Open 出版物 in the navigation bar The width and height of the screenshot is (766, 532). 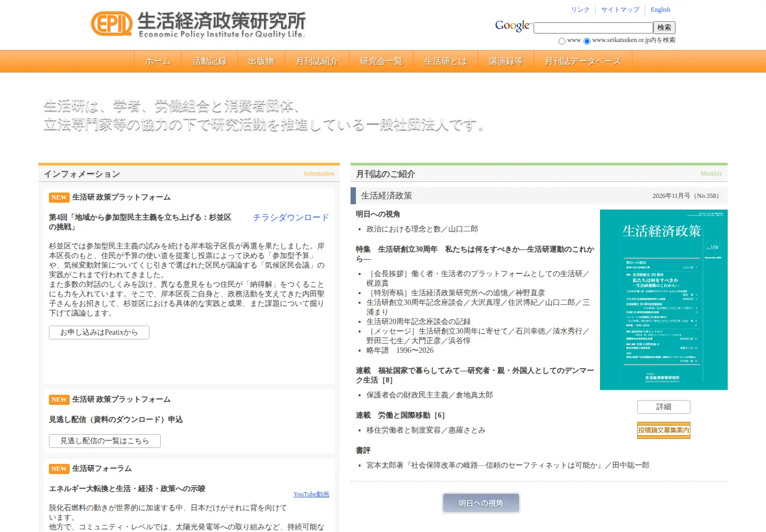261,61
